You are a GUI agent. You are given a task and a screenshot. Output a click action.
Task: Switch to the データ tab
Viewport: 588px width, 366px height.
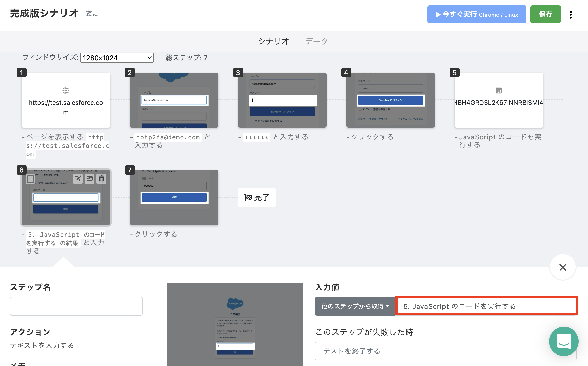point(316,41)
